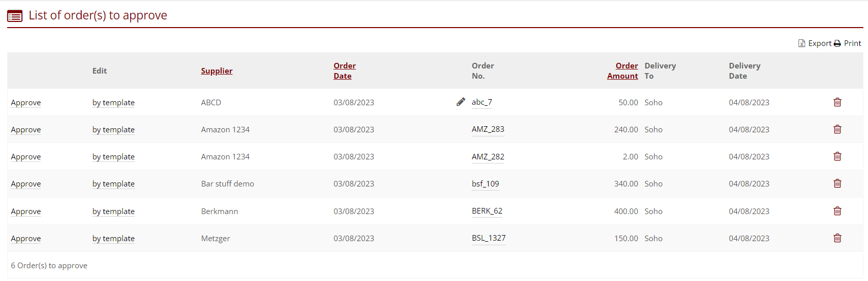Approve the Metzger order
This screenshot has height=281, width=868.
26,239
